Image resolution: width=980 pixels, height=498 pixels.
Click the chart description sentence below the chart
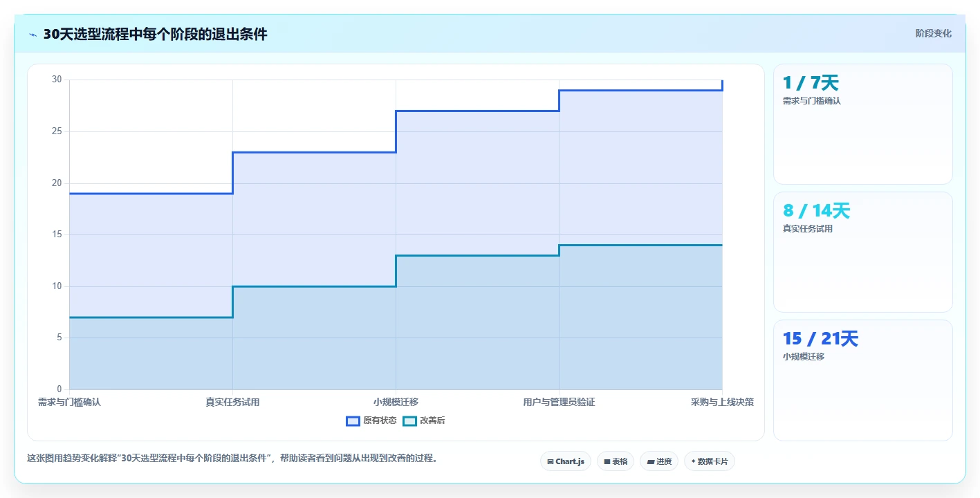232,458
